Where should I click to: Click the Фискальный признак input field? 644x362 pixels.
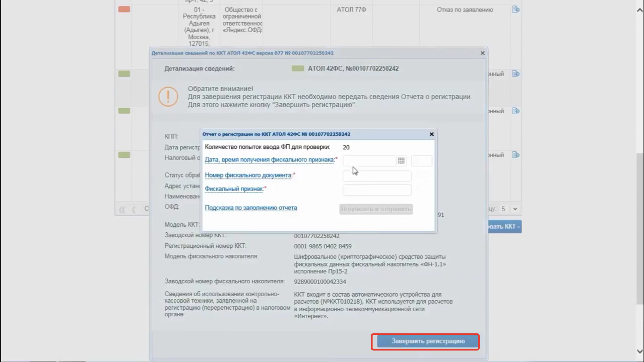pos(377,190)
